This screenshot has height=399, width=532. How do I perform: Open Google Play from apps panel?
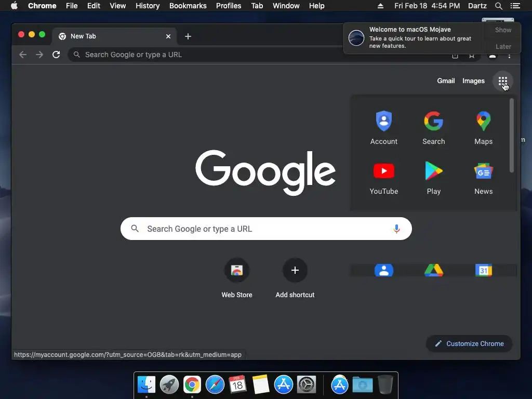[434, 178]
